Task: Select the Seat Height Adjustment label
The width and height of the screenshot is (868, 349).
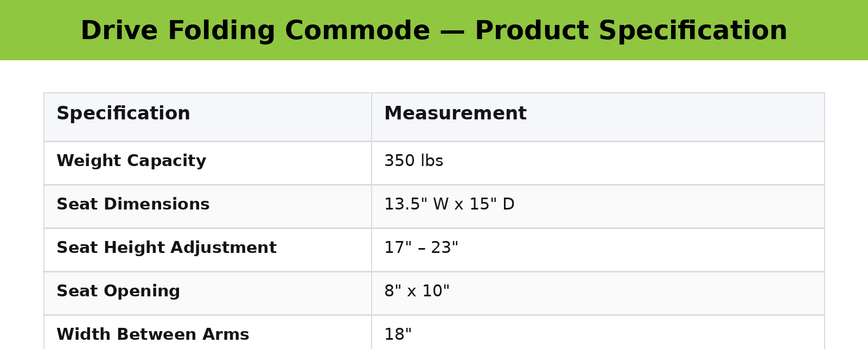Action: click(167, 248)
